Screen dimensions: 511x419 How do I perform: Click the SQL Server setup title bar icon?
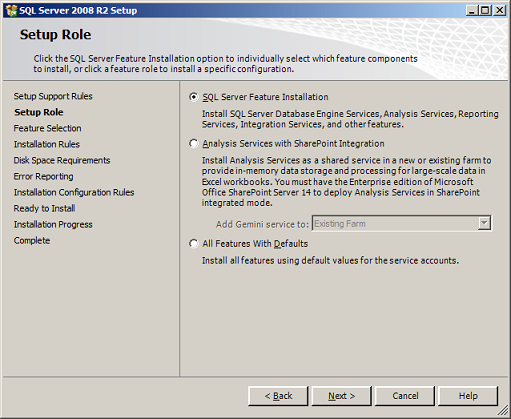coord(11,11)
